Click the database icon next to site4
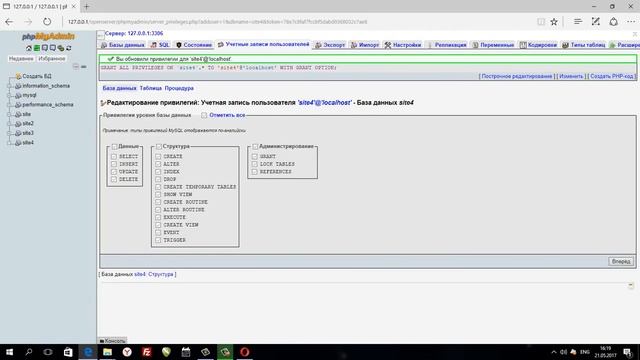The height and width of the screenshot is (360, 640). [18, 143]
